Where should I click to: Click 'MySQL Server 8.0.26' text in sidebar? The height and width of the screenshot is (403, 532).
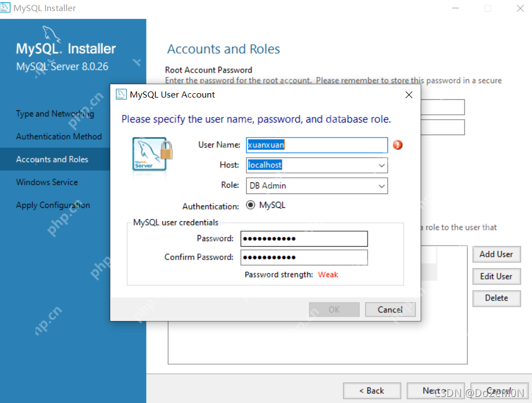click(x=62, y=66)
